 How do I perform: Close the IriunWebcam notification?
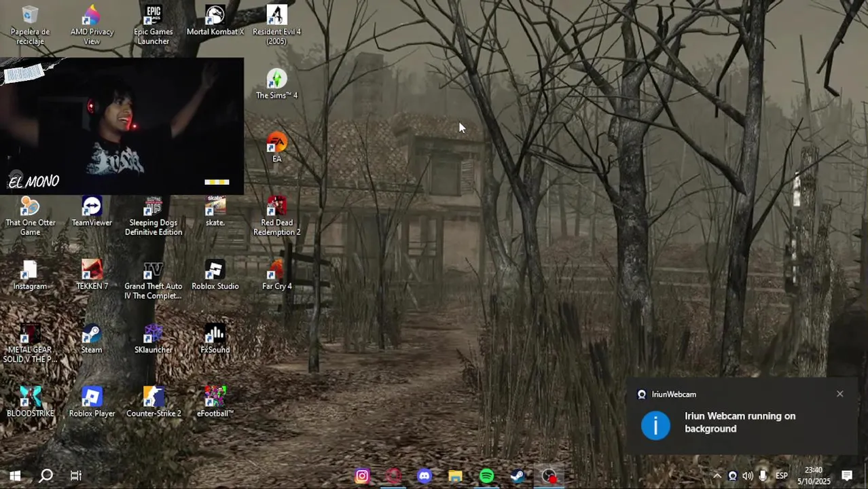point(840,394)
